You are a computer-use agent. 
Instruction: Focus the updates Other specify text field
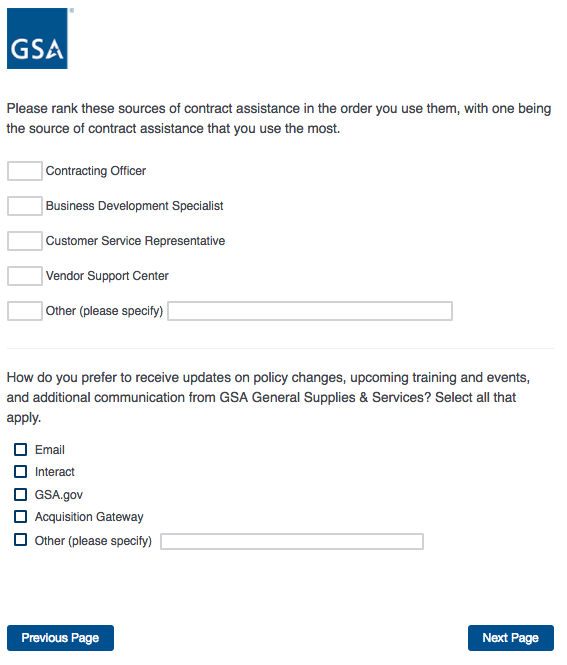pos(292,542)
